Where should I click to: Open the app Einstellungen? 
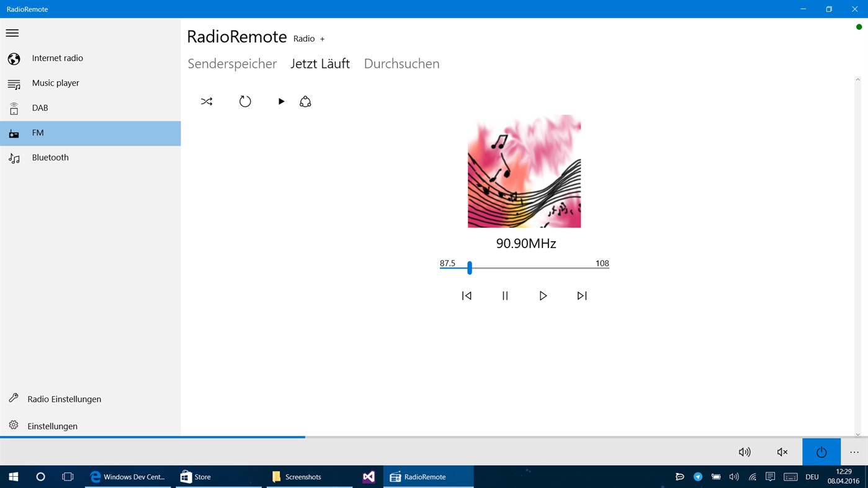[x=51, y=426]
